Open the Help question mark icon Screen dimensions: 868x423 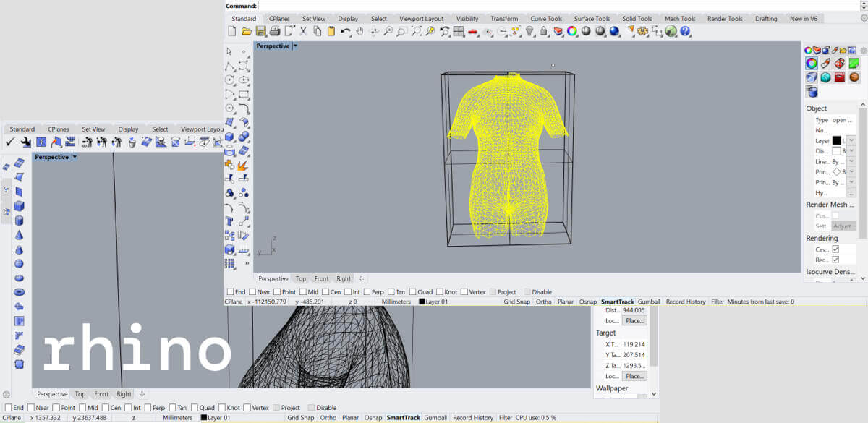685,31
